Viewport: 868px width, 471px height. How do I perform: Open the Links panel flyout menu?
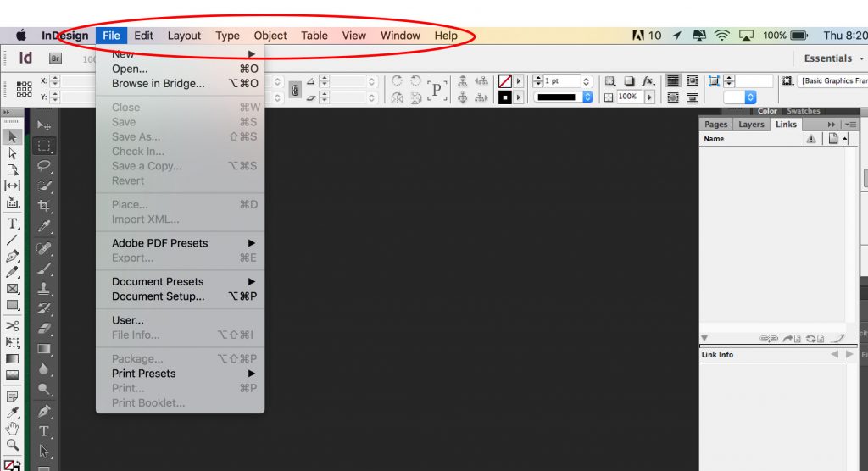point(851,125)
